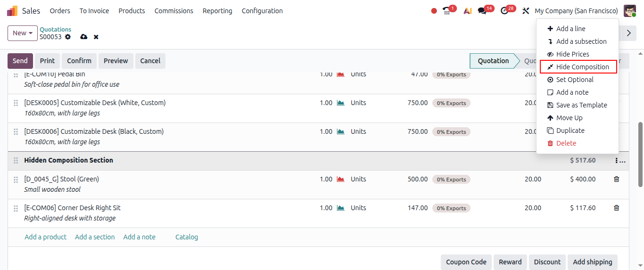Open the AI assistant icon
This screenshot has height=270, width=644.
coord(467,11)
